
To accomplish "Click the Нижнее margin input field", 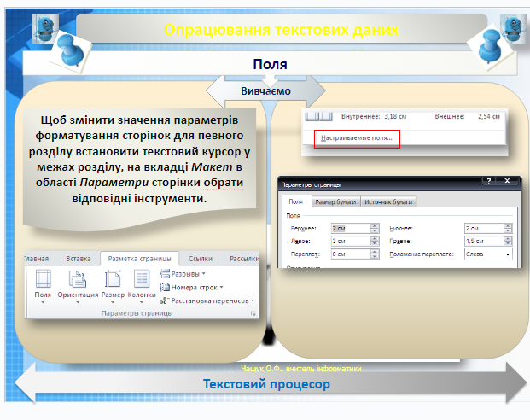I will point(484,228).
